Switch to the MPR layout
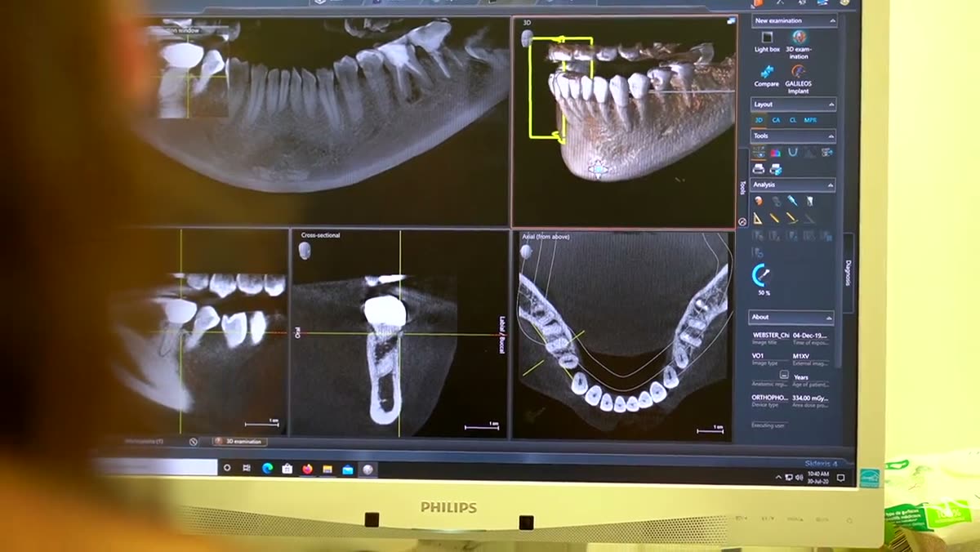This screenshot has height=552, width=980. click(x=810, y=120)
